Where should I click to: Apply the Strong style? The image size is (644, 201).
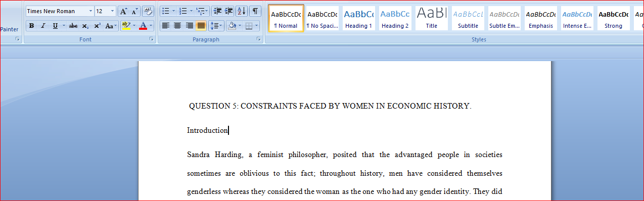pos(614,18)
